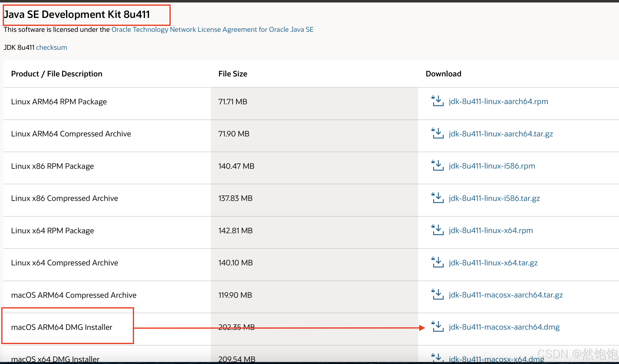Viewport: 619px width, 364px height.
Task: Click download icon for jdk-8u411-linux-aarch64.tar.gz
Action: point(437,133)
